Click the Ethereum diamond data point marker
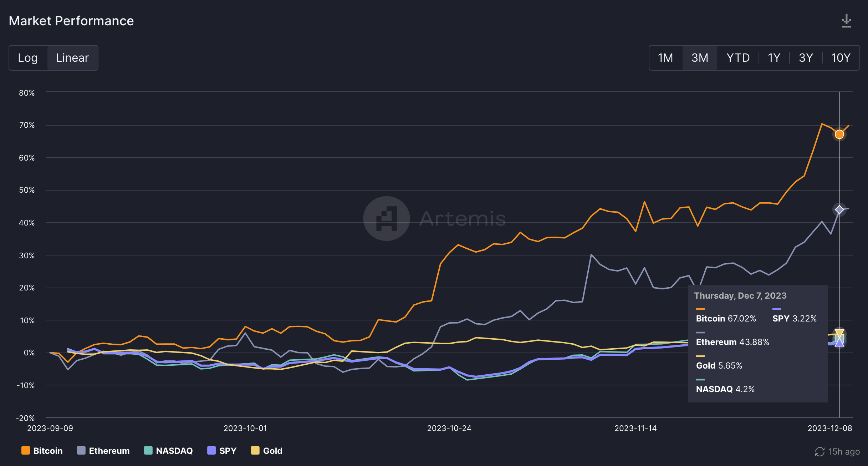The width and height of the screenshot is (868, 466). click(839, 209)
